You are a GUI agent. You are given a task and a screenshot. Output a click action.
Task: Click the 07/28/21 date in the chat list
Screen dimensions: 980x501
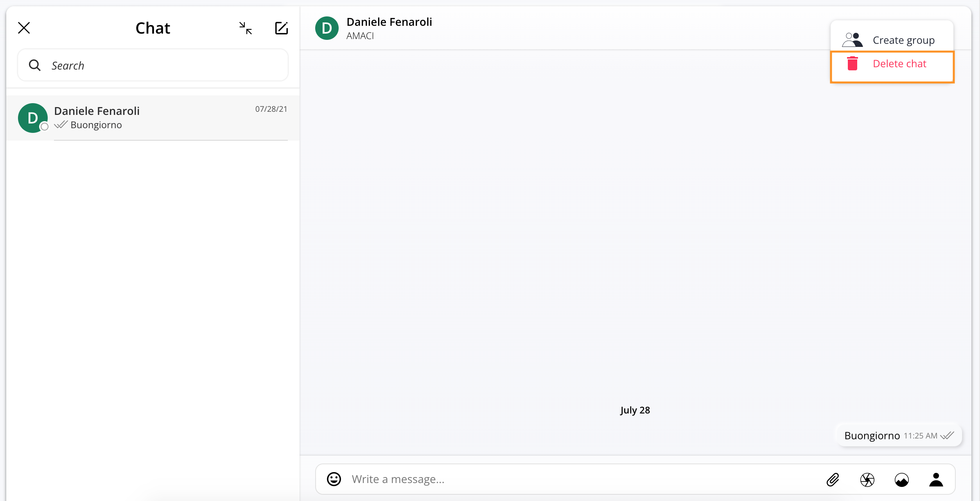point(271,109)
